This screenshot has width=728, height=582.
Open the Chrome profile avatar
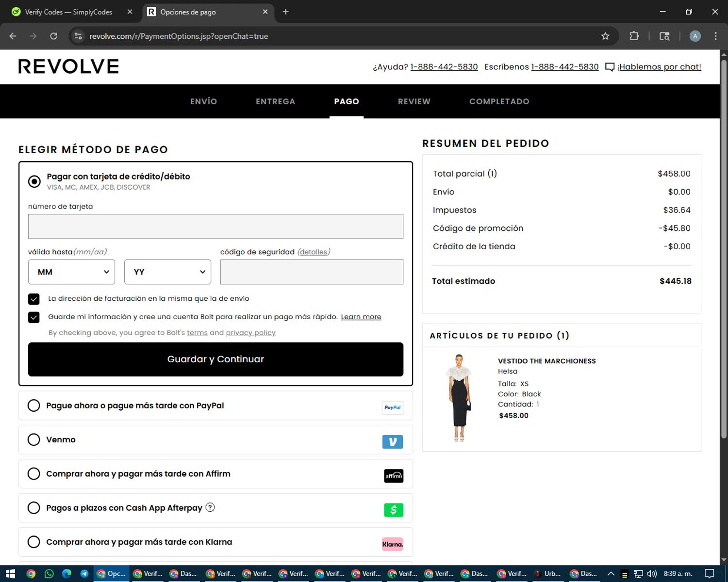click(695, 36)
